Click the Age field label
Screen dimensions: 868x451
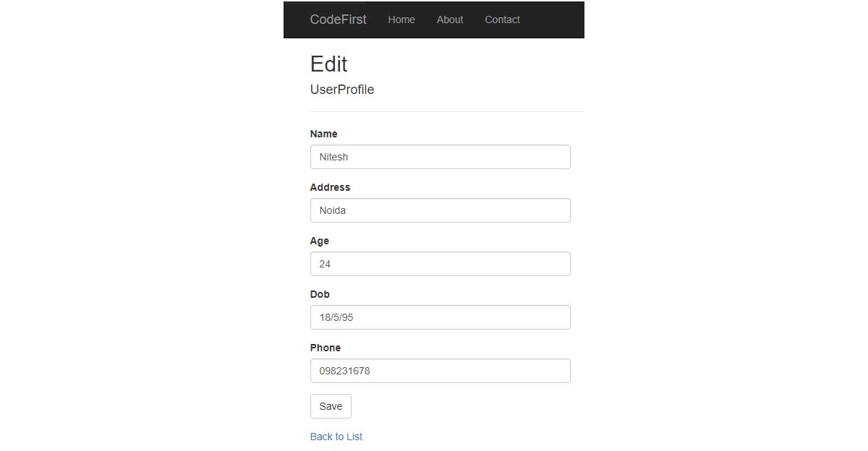pyautogui.click(x=319, y=241)
